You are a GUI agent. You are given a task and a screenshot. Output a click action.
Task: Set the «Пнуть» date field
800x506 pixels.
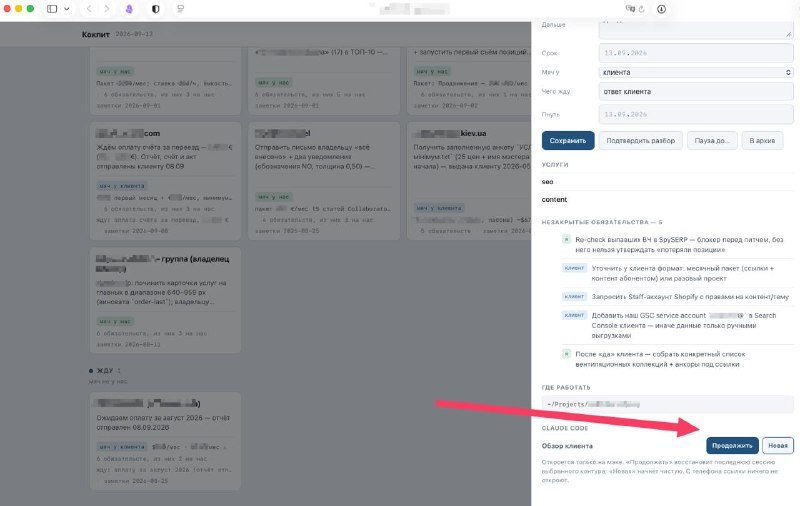click(696, 114)
